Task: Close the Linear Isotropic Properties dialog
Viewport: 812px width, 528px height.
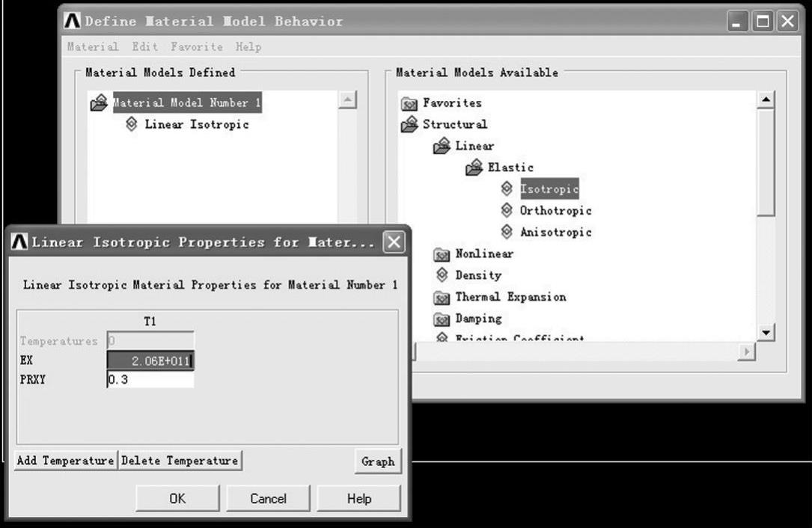Action: click(x=394, y=242)
